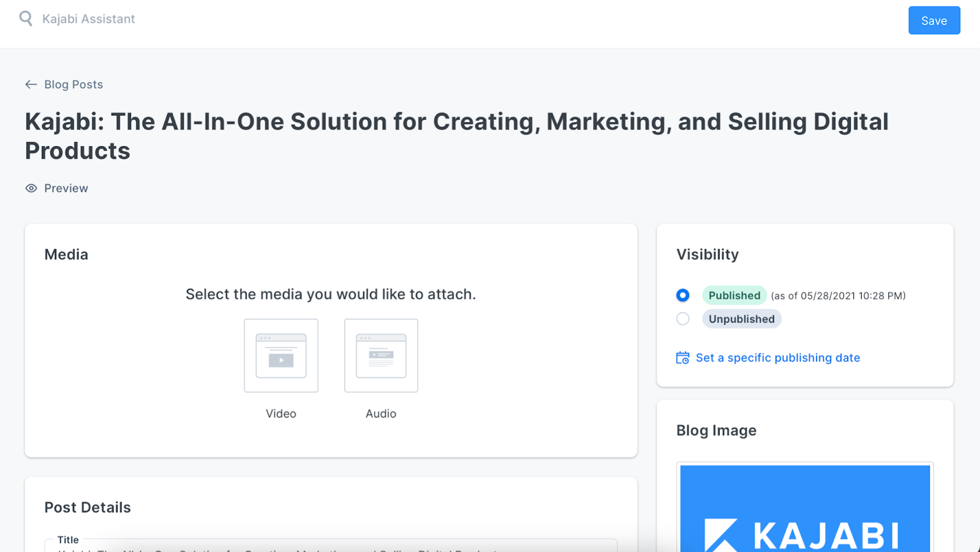Click the Title input field

(331, 546)
